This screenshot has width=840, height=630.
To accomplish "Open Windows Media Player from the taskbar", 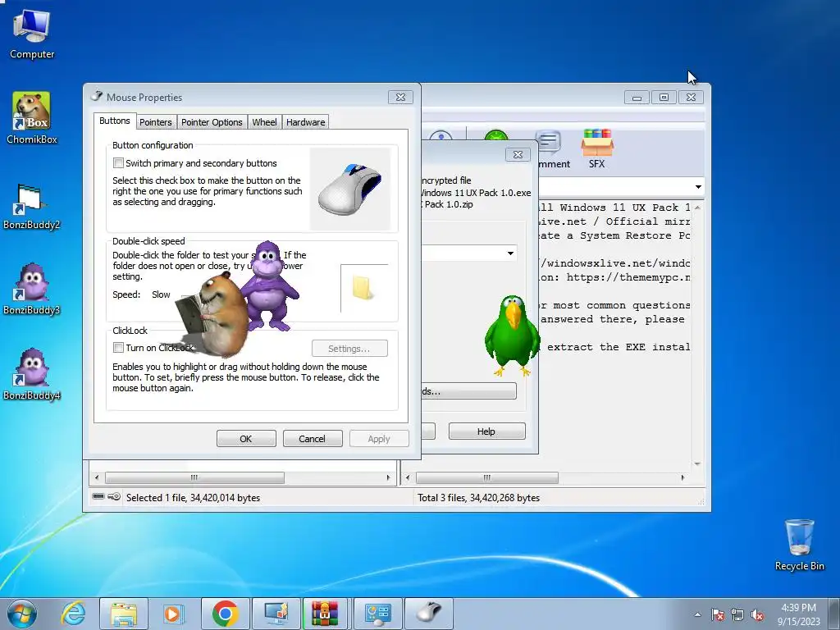I will [x=173, y=614].
